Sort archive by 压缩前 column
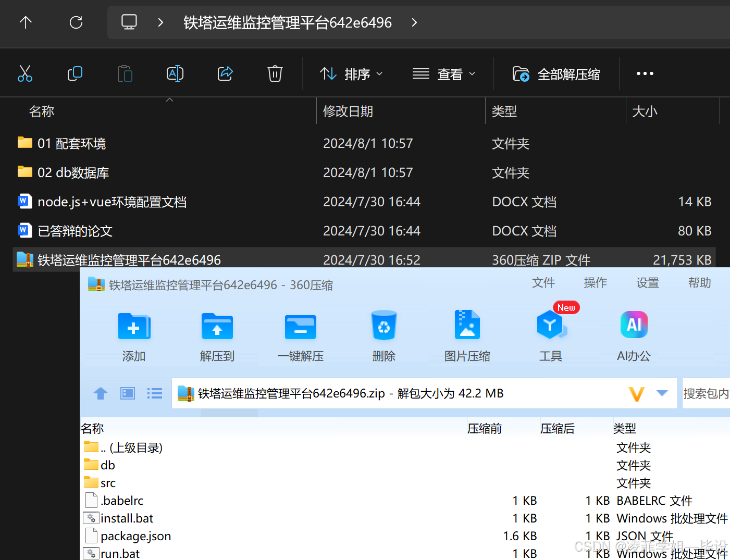 click(485, 428)
